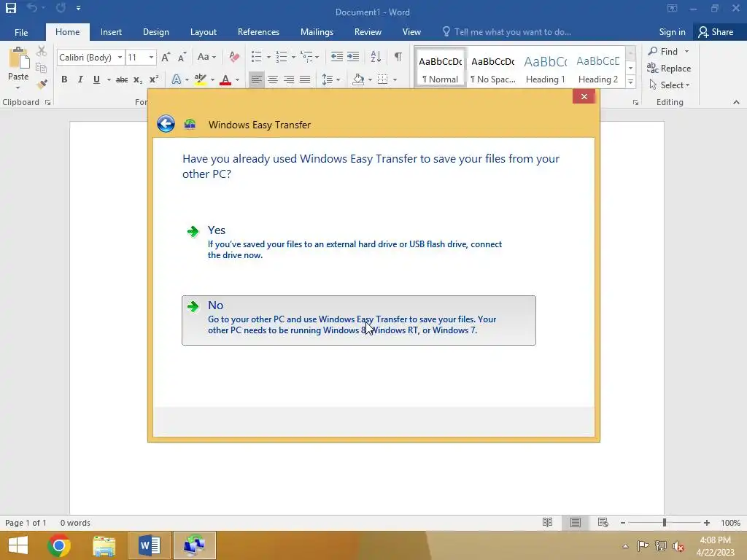Toggle Superscript formatting
The height and width of the screenshot is (560, 747).
(x=153, y=79)
